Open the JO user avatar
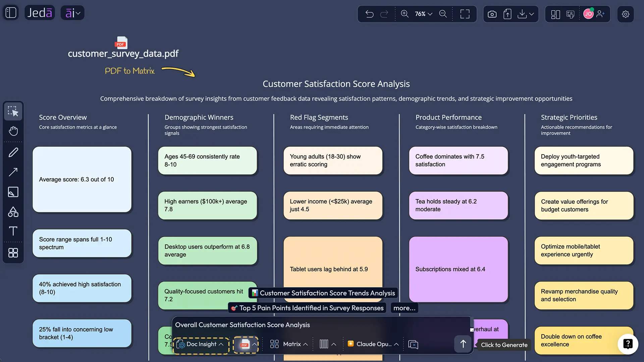 click(x=588, y=14)
